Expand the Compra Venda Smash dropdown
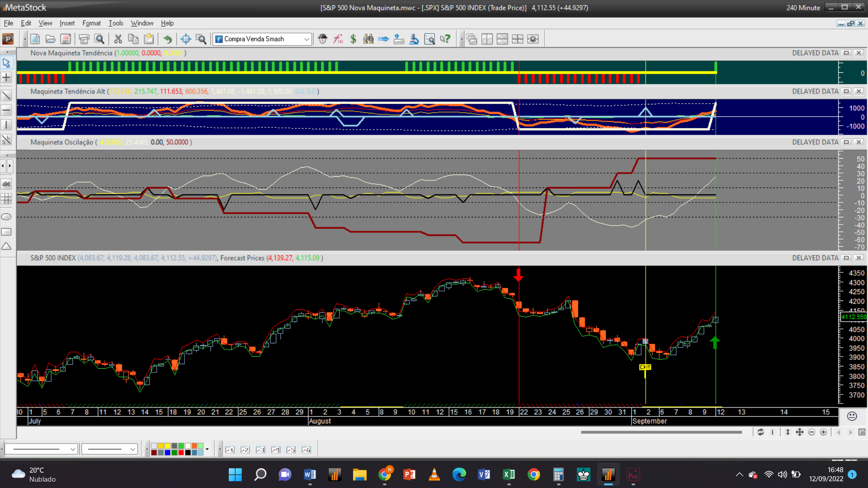The height and width of the screenshot is (488, 868). pyautogui.click(x=307, y=39)
